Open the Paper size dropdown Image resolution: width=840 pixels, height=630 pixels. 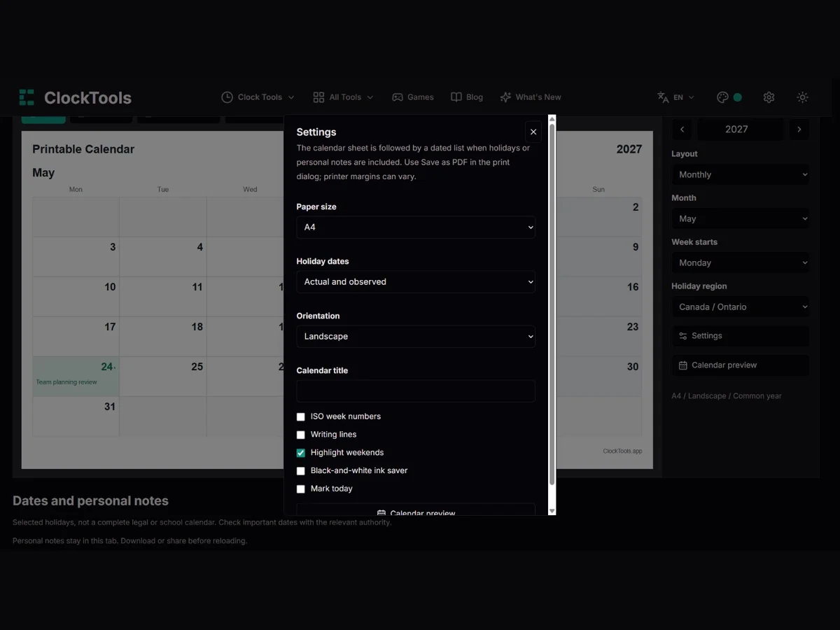tap(416, 227)
